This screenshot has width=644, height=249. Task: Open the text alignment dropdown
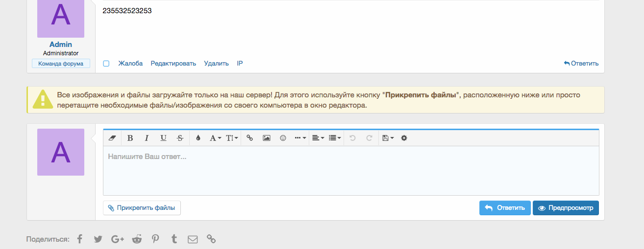pyautogui.click(x=318, y=138)
